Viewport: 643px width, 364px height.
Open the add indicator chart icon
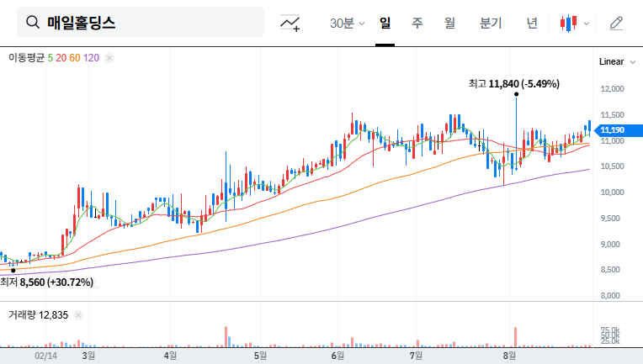pos(290,23)
